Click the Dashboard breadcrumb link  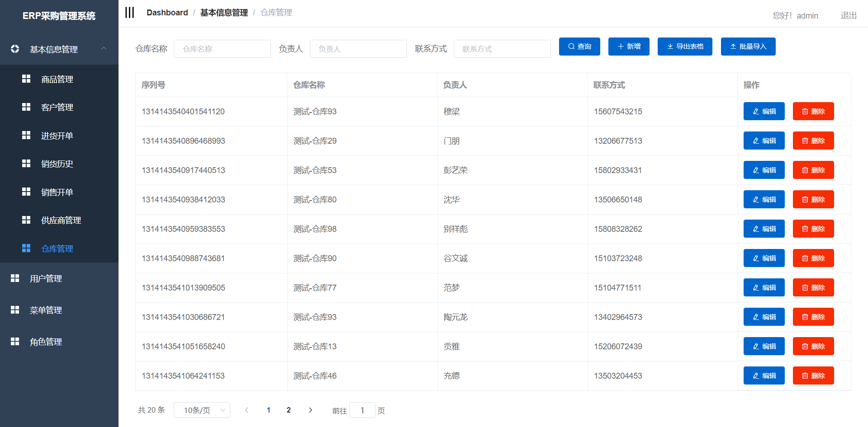167,13
